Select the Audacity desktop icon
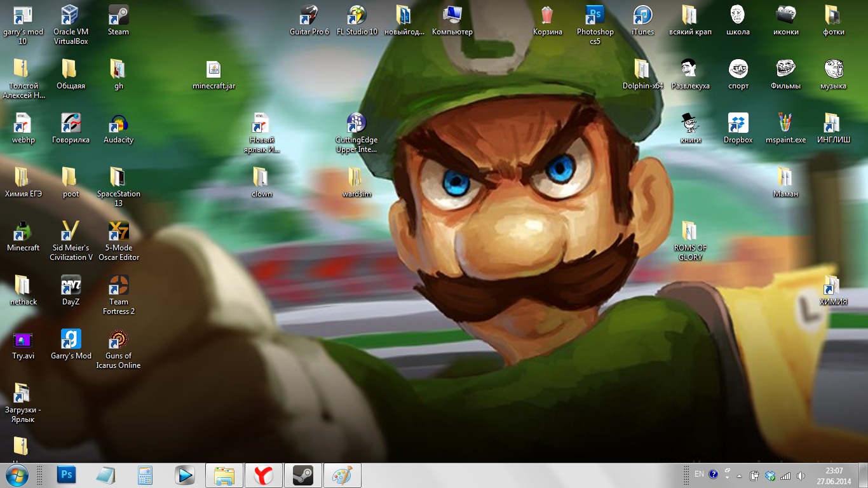Viewport: 868px width, 488px height. coord(118,128)
